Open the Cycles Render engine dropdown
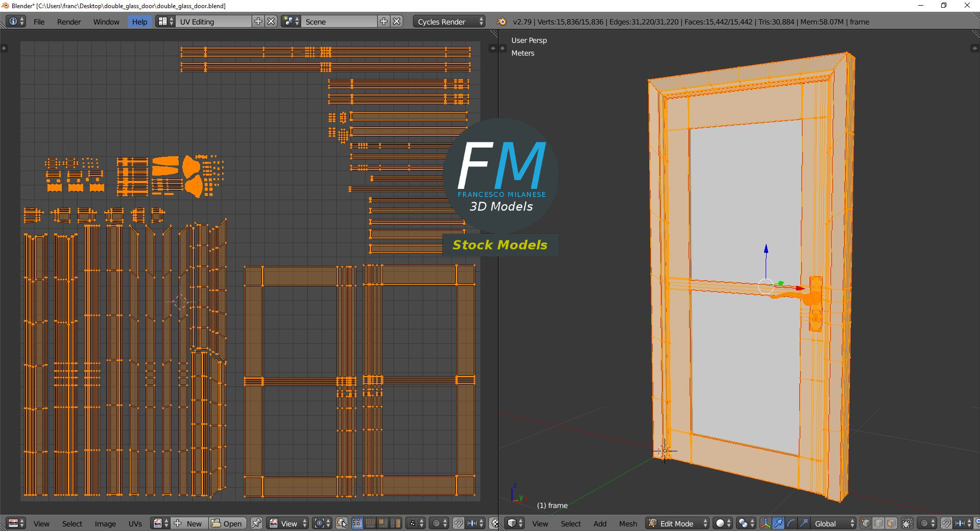980x531 pixels. coord(449,21)
